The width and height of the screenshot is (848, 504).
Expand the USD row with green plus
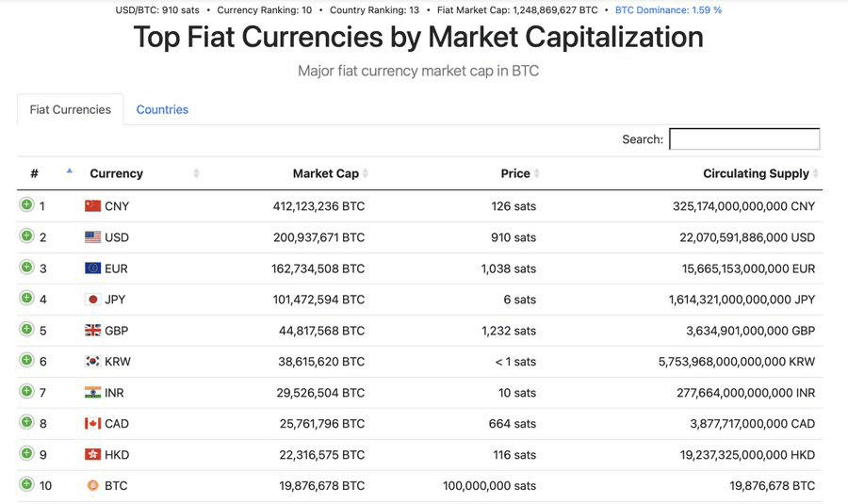point(26,236)
